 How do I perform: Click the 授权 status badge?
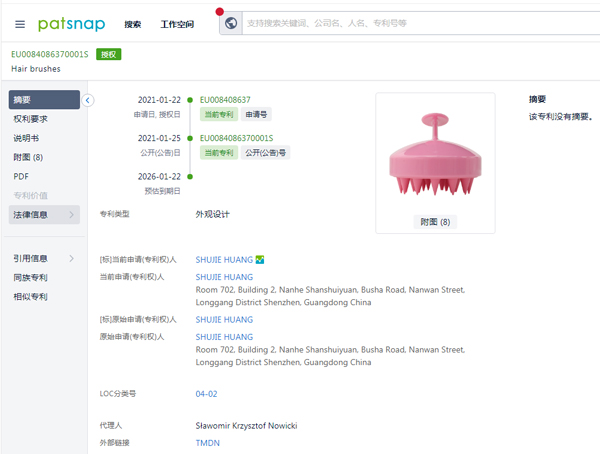click(x=109, y=54)
